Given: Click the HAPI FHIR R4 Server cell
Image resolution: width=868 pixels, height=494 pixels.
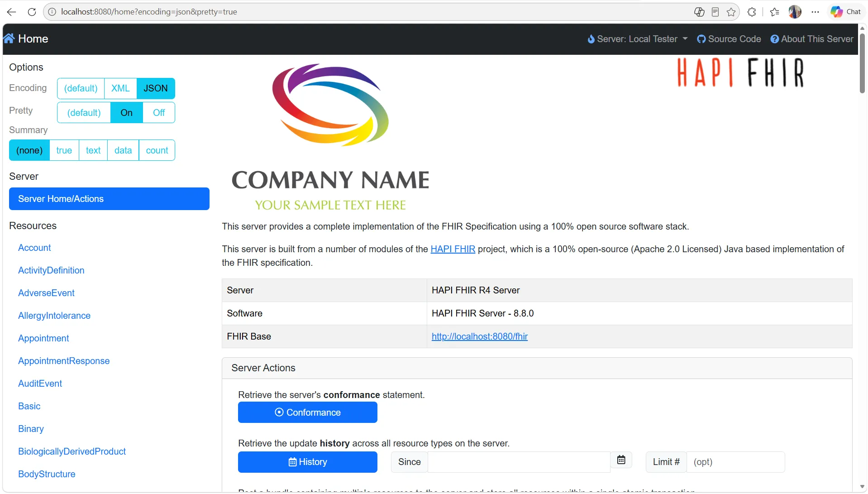Looking at the screenshot, I should (639, 290).
